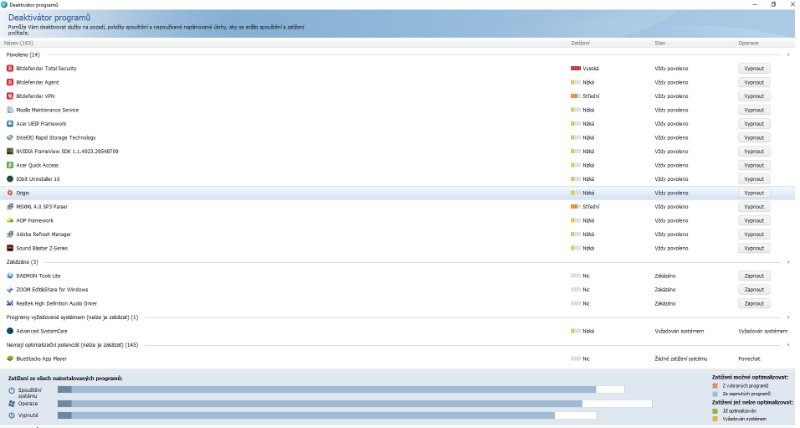Click the app icon in the title bar
This screenshot has height=428, width=800.
(5, 5)
